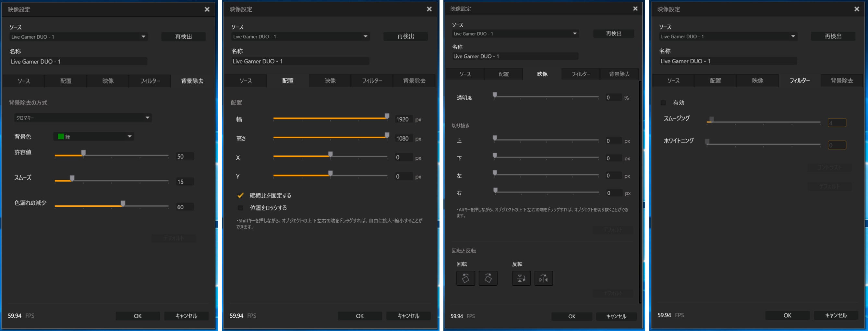This screenshot has width=868, height=331.
Task: Click キャンセル in the 配置 layout dialog
Action: tap(408, 316)
